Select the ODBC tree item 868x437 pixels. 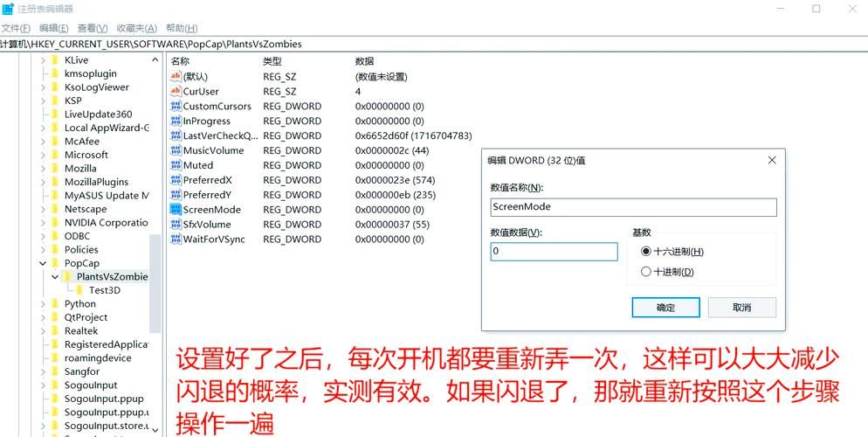pos(77,236)
